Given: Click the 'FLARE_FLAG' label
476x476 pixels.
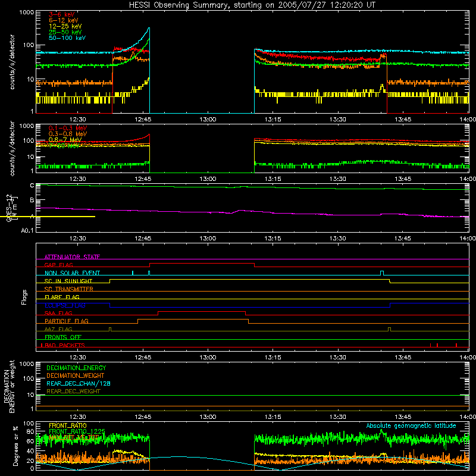Looking at the screenshot, I should coord(62,297).
